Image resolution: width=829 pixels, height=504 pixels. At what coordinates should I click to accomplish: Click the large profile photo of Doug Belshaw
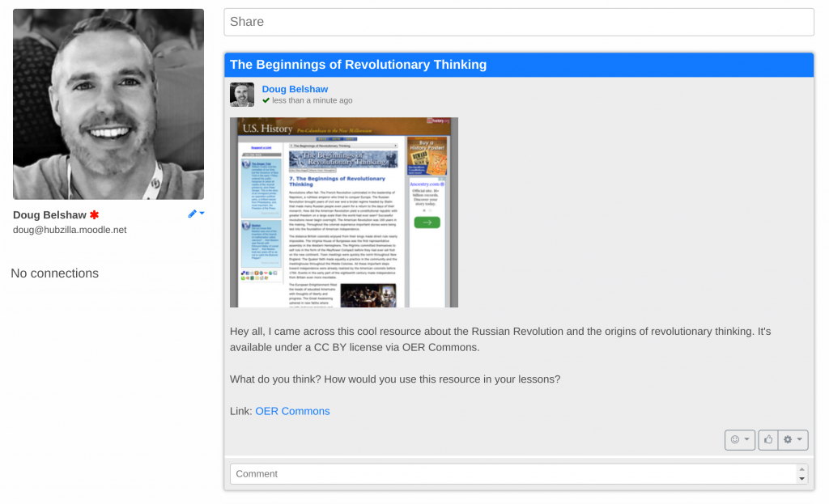(x=108, y=104)
